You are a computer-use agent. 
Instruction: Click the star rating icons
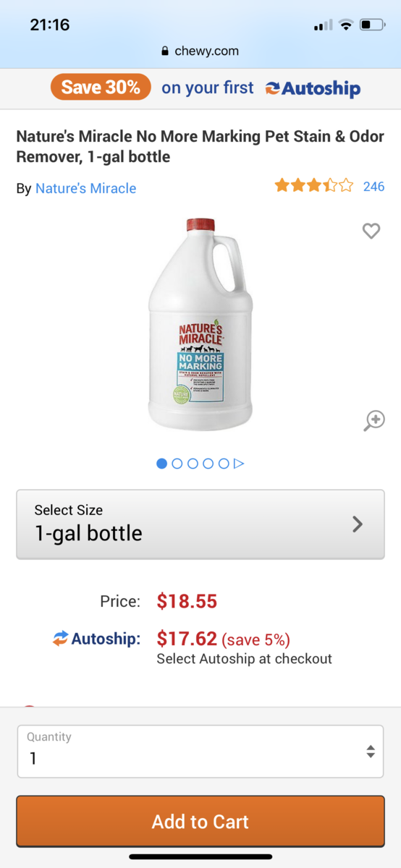tap(314, 186)
